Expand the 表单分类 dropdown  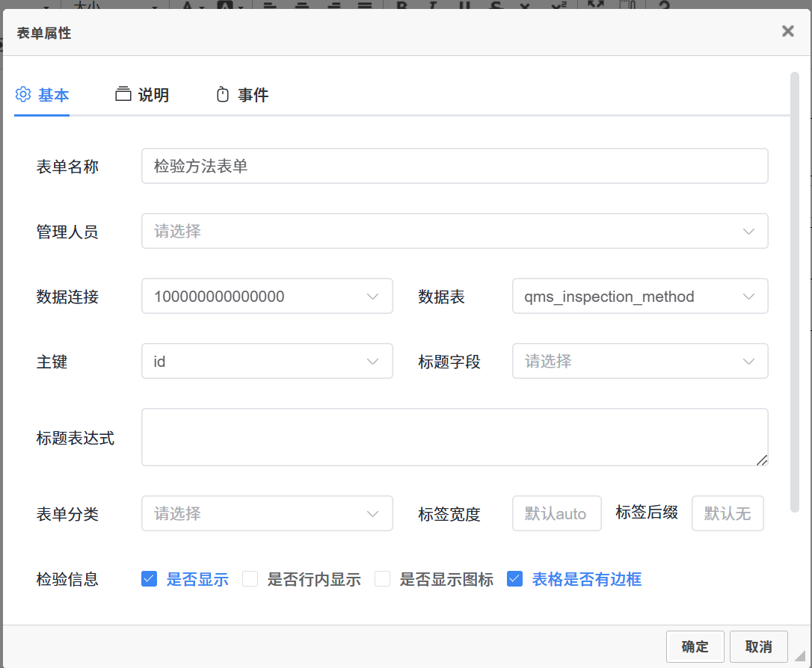(x=267, y=514)
